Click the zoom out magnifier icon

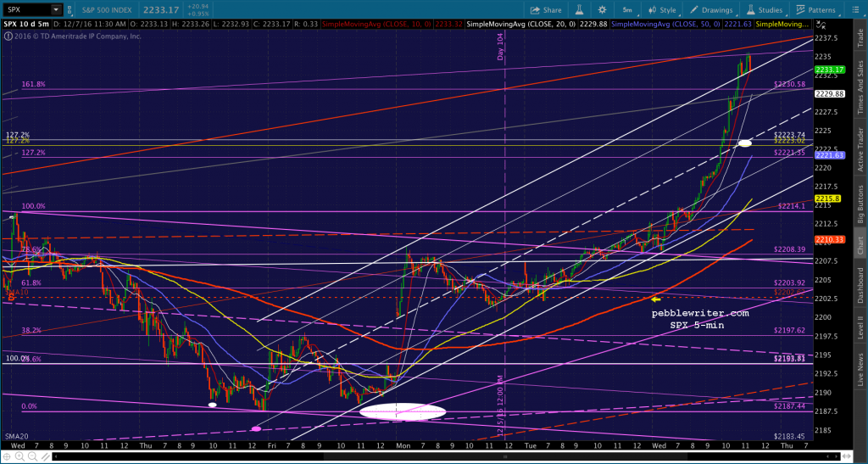(33, 456)
